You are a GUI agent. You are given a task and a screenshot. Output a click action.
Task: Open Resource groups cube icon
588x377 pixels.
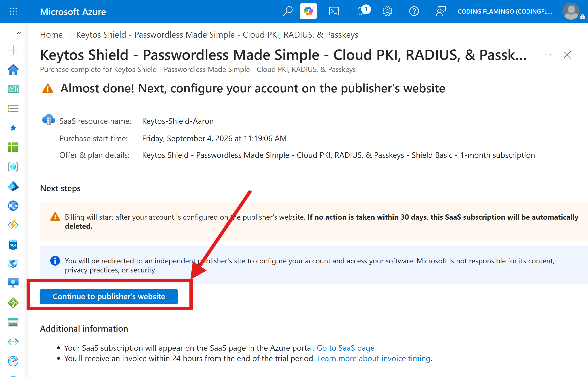pos(13,167)
